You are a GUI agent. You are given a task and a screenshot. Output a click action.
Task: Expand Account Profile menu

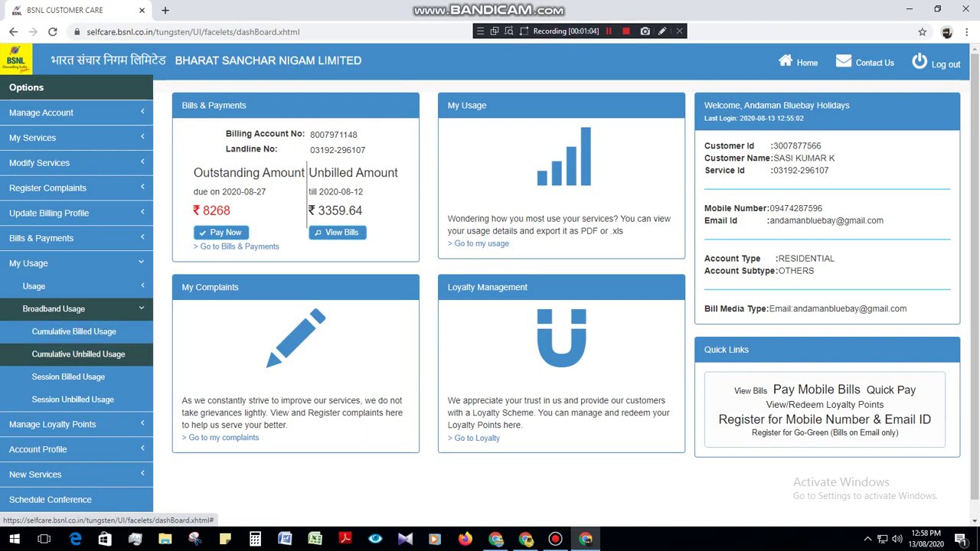(77, 449)
